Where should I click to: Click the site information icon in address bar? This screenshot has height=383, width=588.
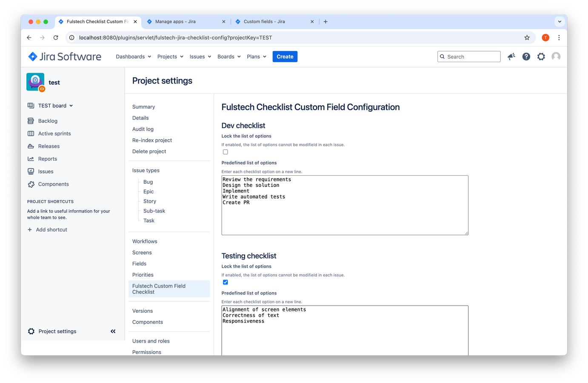[72, 37]
